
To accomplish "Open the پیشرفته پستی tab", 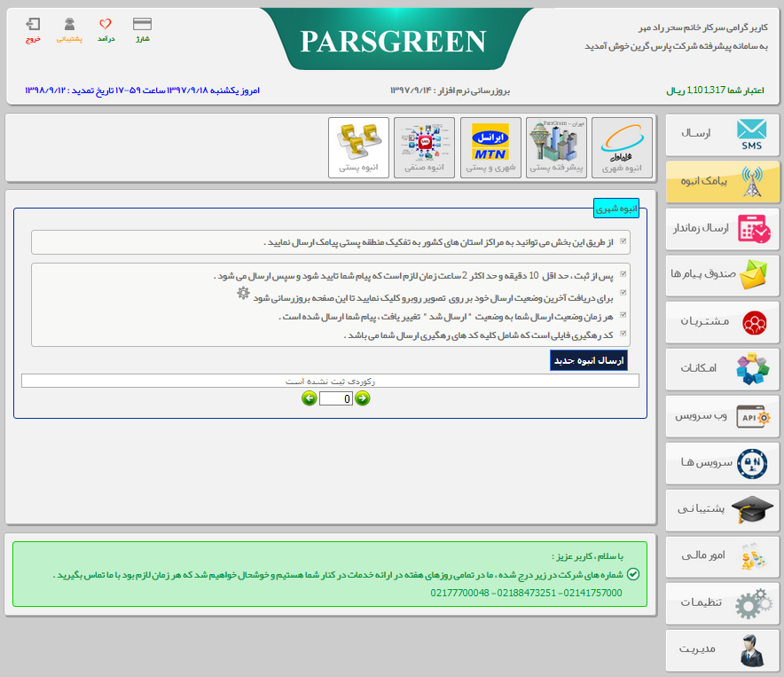I will pos(556,146).
